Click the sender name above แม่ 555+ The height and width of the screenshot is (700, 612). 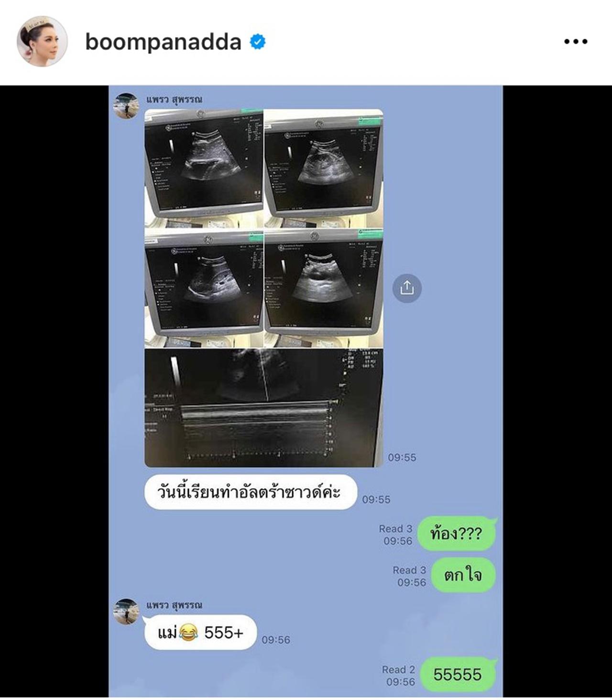174,605
